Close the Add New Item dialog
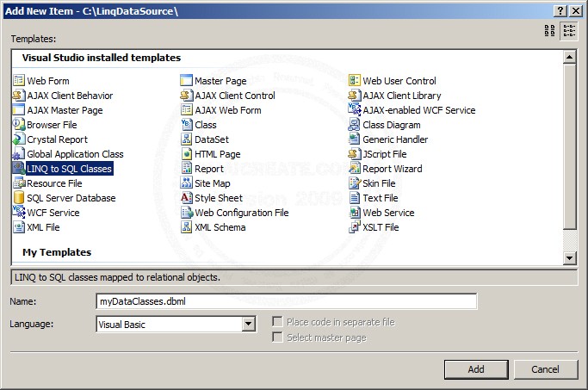Image resolution: width=588 pixels, height=390 pixels. click(576, 11)
